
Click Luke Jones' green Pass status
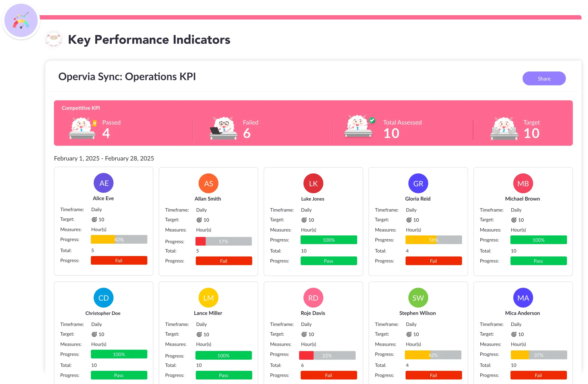329,261
